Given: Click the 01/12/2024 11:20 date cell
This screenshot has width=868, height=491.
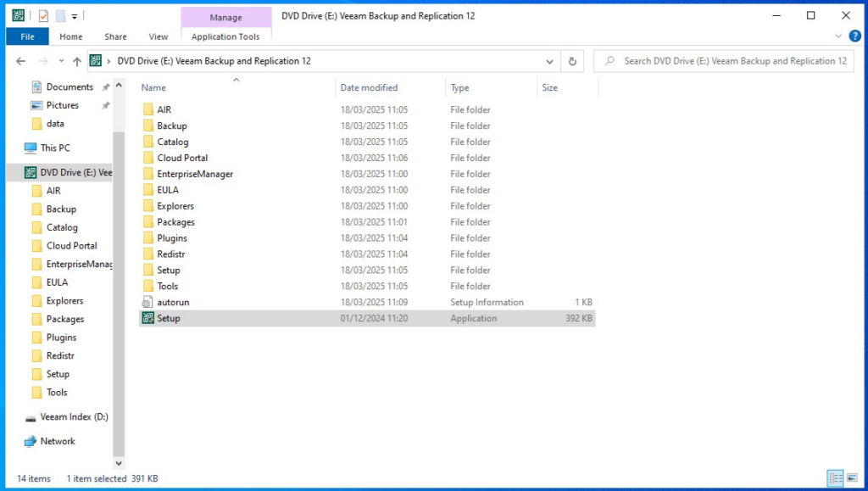Looking at the screenshot, I should coord(374,318).
